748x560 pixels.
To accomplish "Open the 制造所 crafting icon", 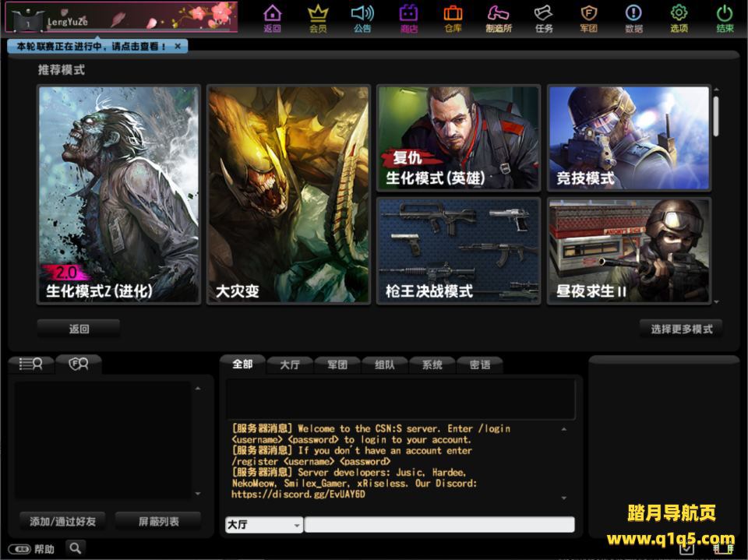I will click(x=499, y=18).
